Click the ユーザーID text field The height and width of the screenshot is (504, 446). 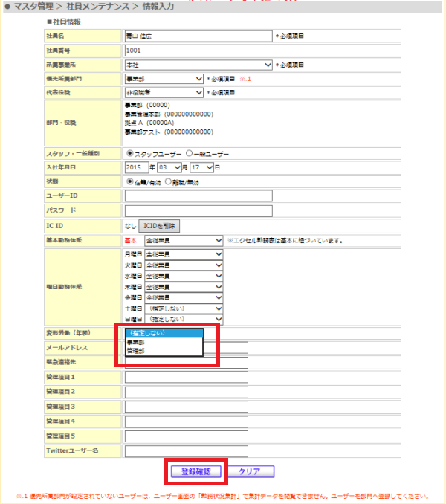(x=198, y=196)
